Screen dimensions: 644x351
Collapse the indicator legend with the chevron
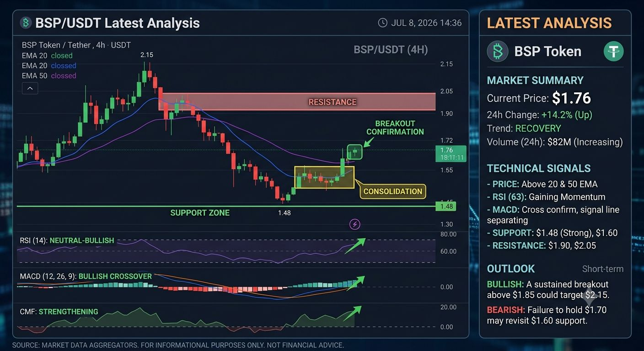click(30, 88)
